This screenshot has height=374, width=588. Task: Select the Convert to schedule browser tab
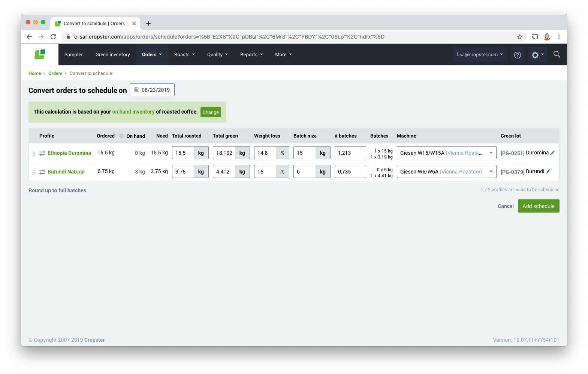click(95, 24)
